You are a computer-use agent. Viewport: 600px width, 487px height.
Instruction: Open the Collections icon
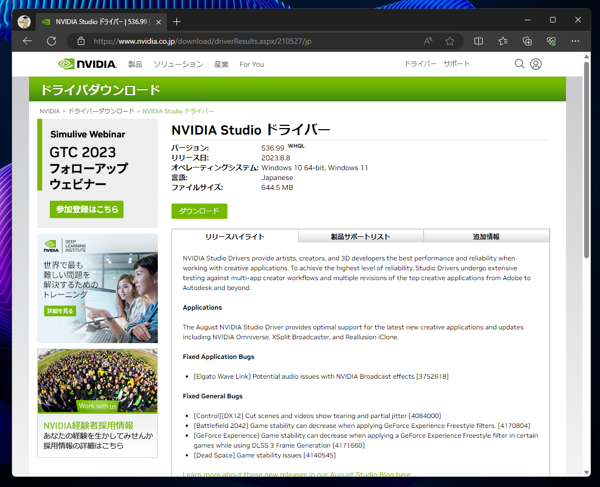point(527,41)
